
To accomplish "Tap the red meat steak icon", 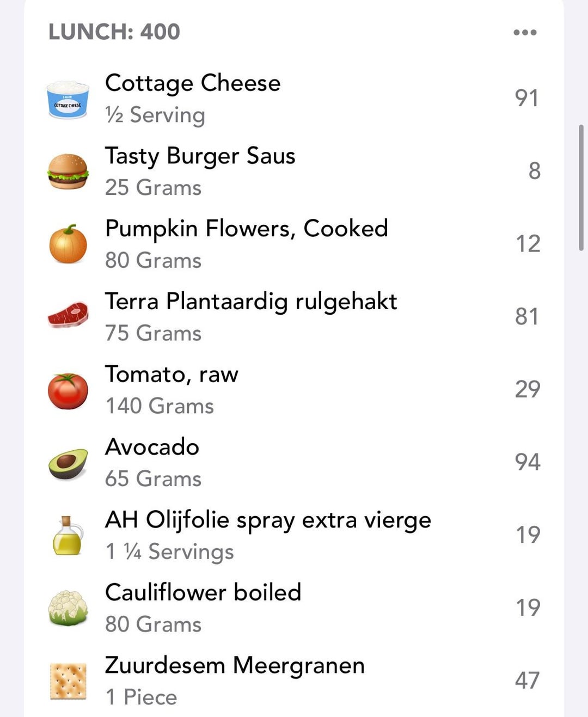I will (68, 316).
